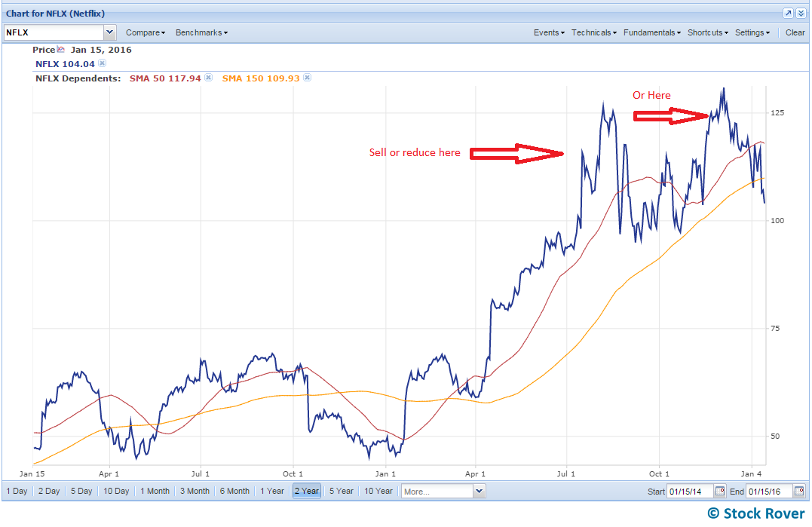
Task: Click the NFLX ticker input field
Action: coord(54,32)
